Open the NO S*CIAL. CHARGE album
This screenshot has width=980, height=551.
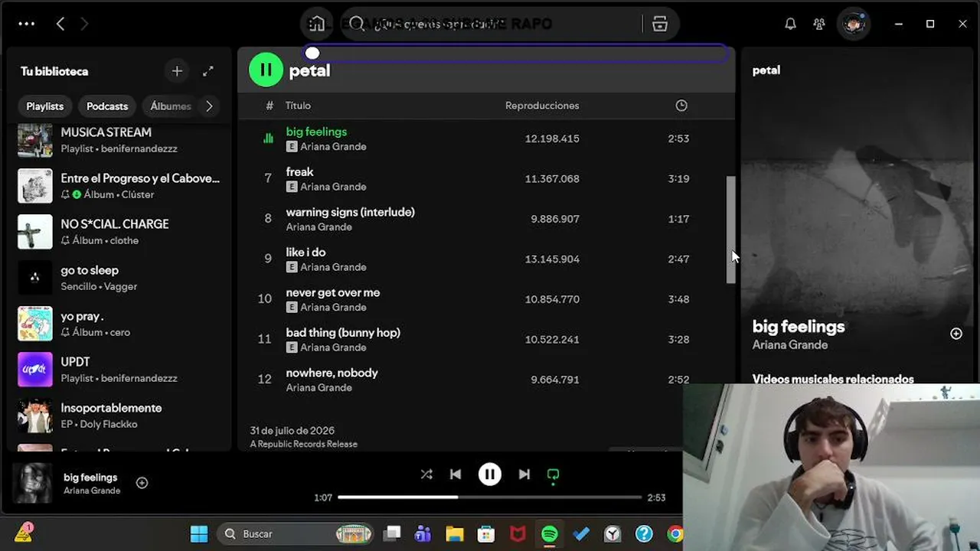point(119,232)
